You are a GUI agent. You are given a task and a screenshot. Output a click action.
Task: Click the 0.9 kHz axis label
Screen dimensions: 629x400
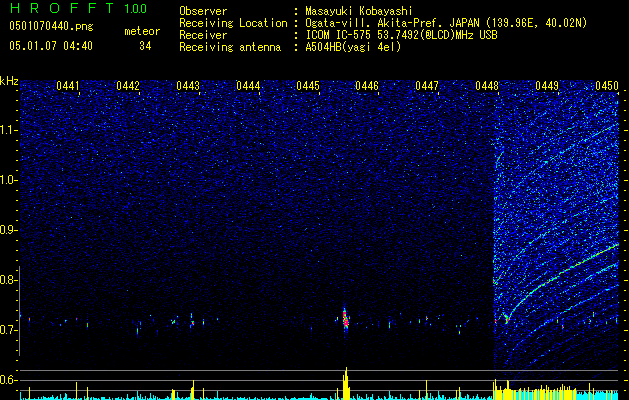click(x=8, y=230)
